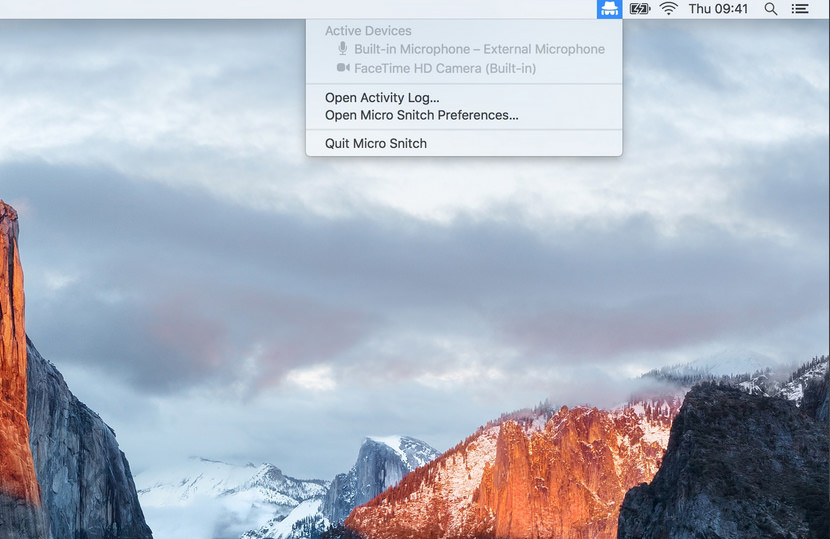
Task: Click the Active Devices header
Action: (368, 31)
